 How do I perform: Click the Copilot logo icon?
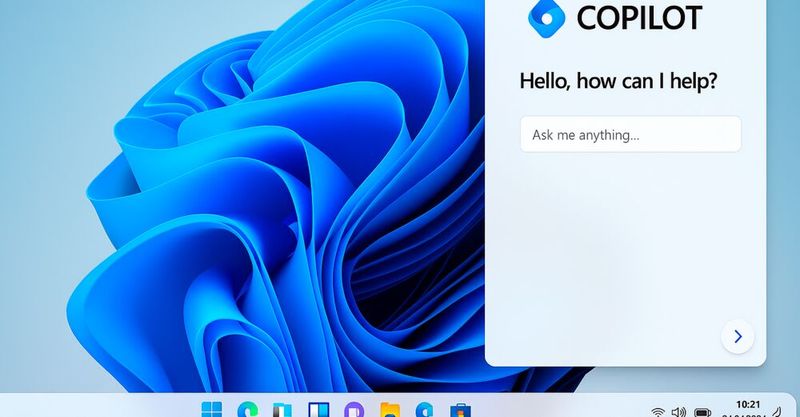pyautogui.click(x=546, y=18)
